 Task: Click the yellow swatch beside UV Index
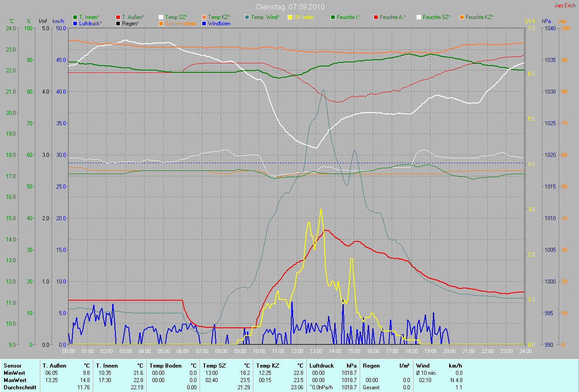click(x=290, y=17)
